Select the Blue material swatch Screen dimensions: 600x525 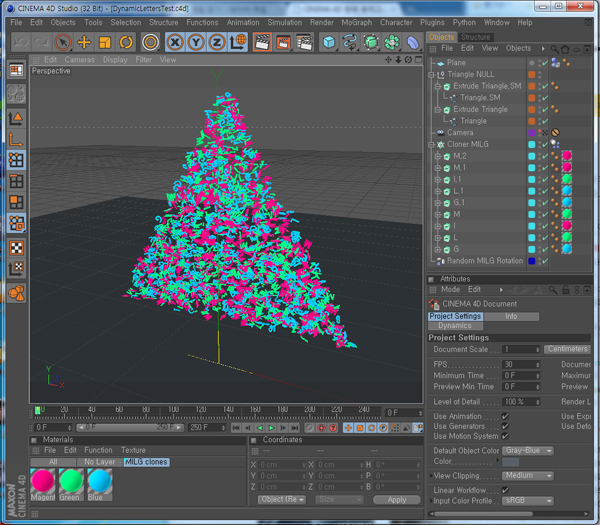(x=99, y=484)
